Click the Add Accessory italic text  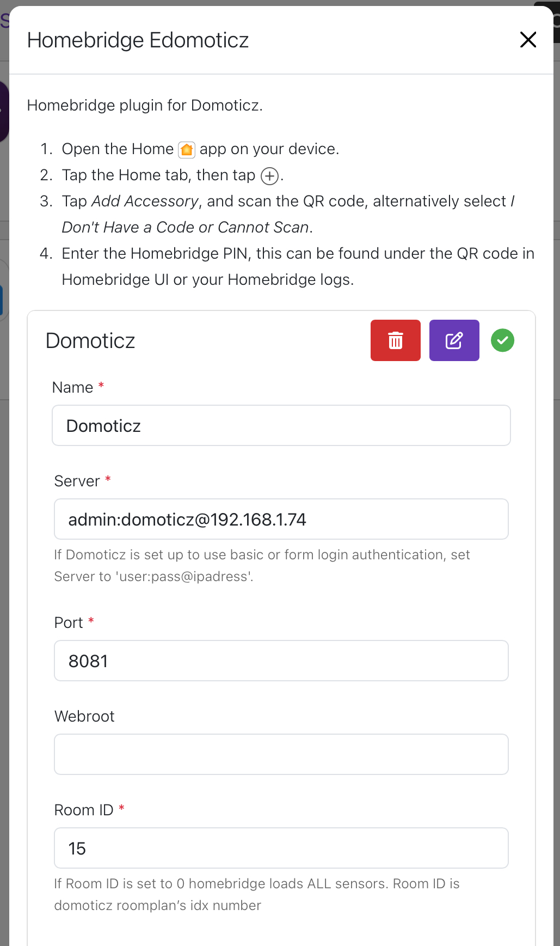coord(145,201)
